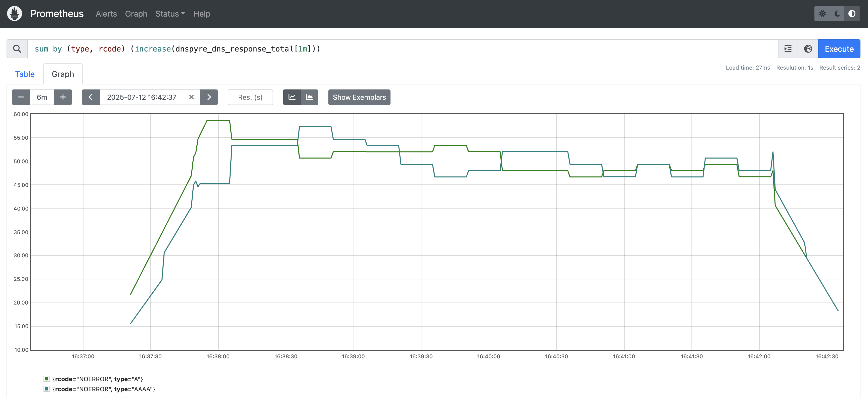This screenshot has width=868, height=398.
Task: Decrease the range with minus button
Action: click(21, 97)
